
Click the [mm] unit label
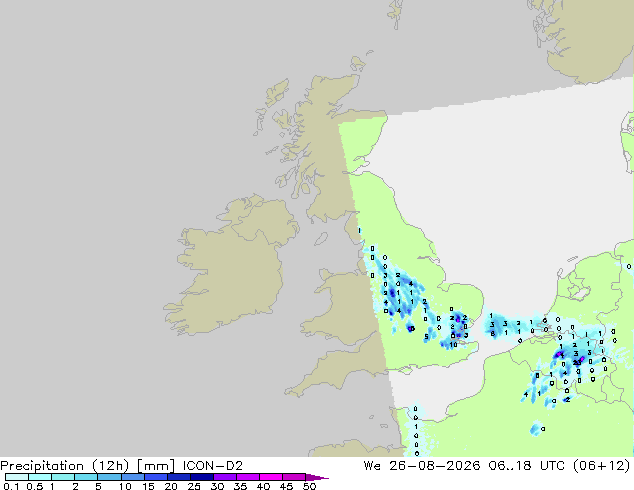[x=156, y=466]
